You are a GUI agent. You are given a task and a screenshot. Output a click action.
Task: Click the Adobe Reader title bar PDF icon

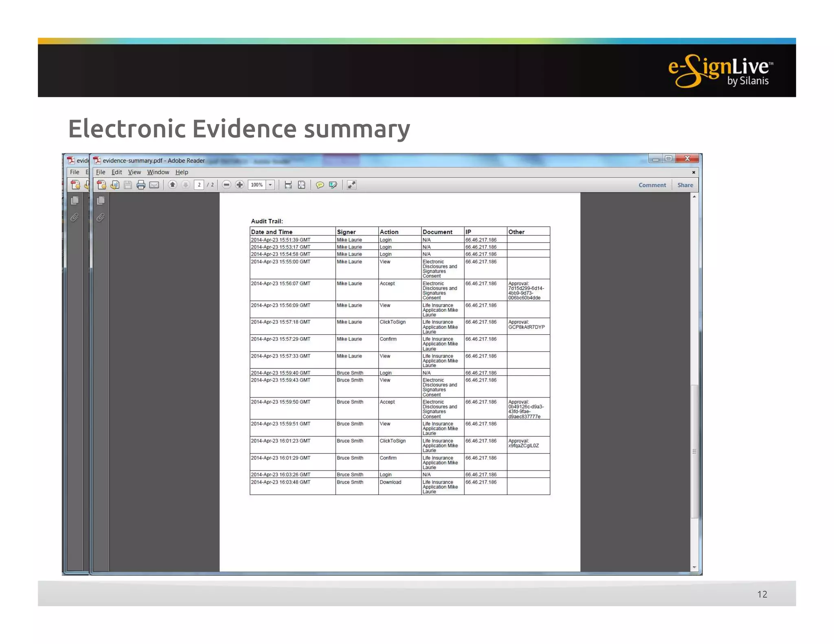[x=97, y=160]
